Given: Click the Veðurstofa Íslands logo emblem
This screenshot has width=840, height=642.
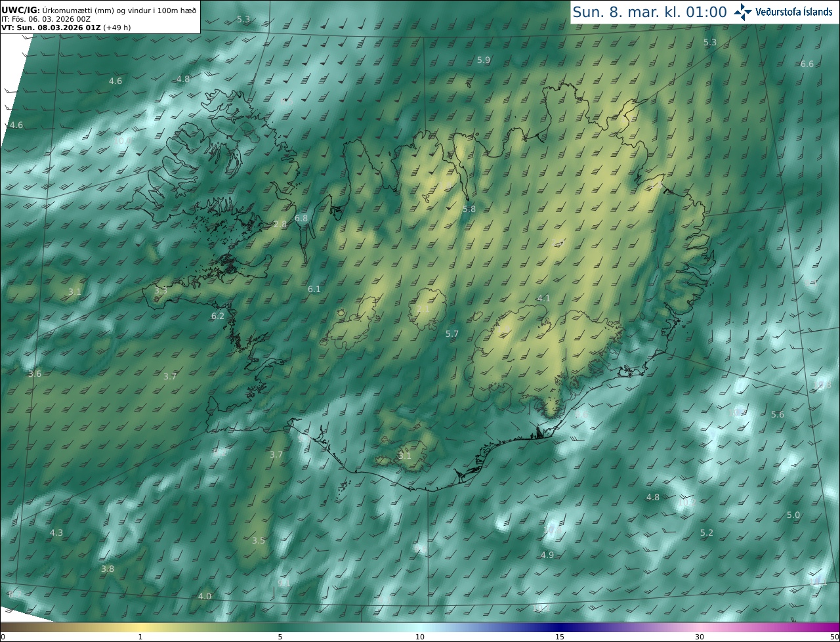Looking at the screenshot, I should (744, 12).
